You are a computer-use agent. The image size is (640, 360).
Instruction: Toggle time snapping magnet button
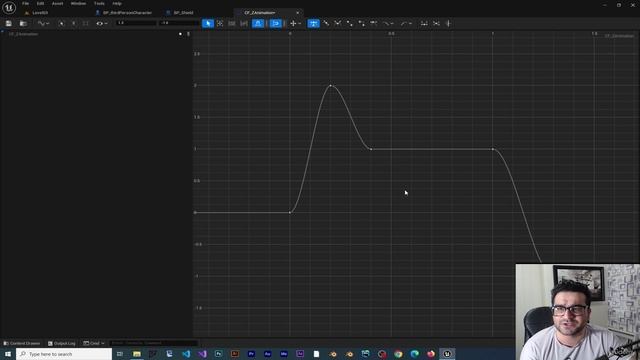click(258, 24)
